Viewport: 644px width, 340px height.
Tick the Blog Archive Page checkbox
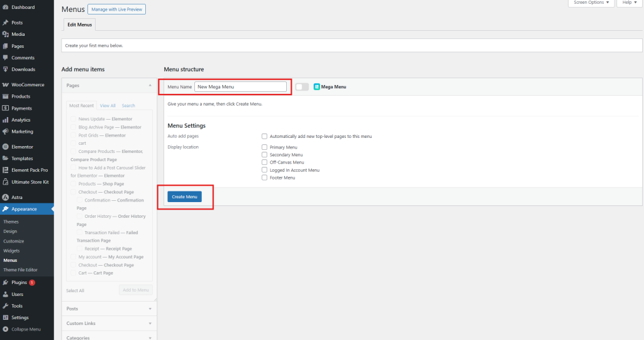[73, 127]
